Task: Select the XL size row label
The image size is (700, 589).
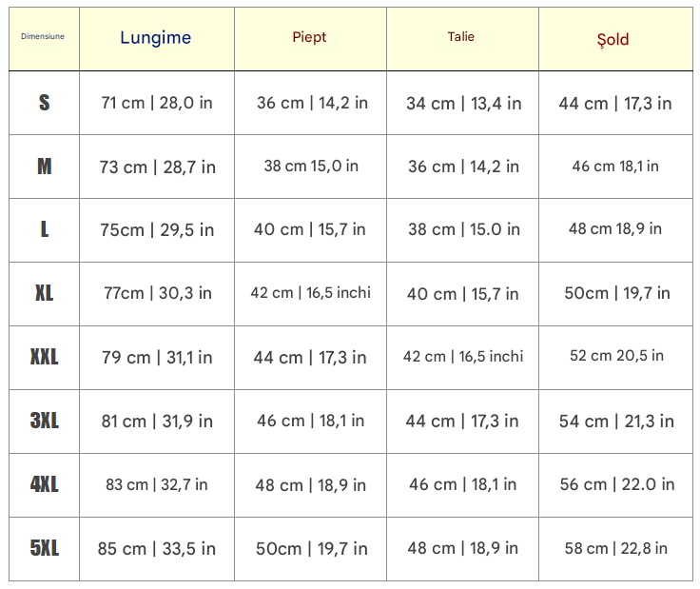Action: click(44, 293)
